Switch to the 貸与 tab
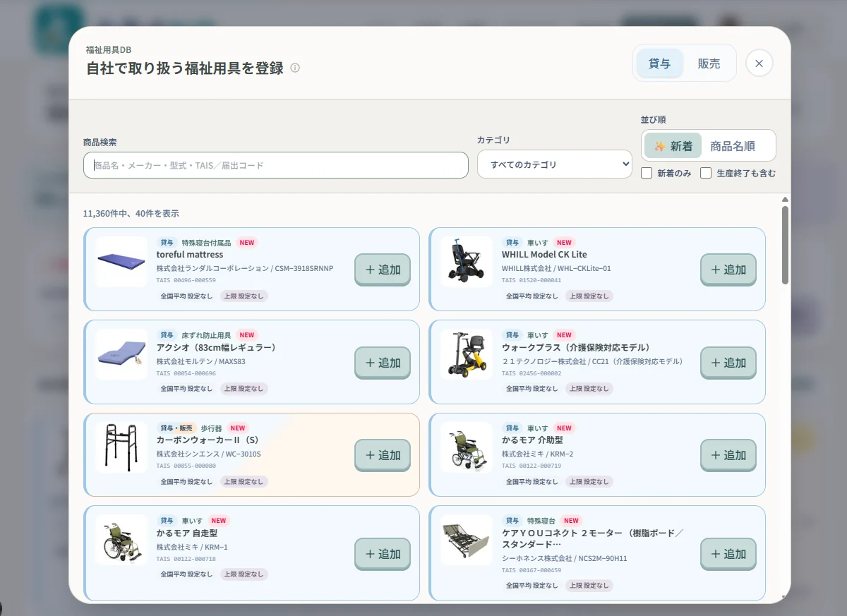The width and height of the screenshot is (847, 616). point(659,64)
